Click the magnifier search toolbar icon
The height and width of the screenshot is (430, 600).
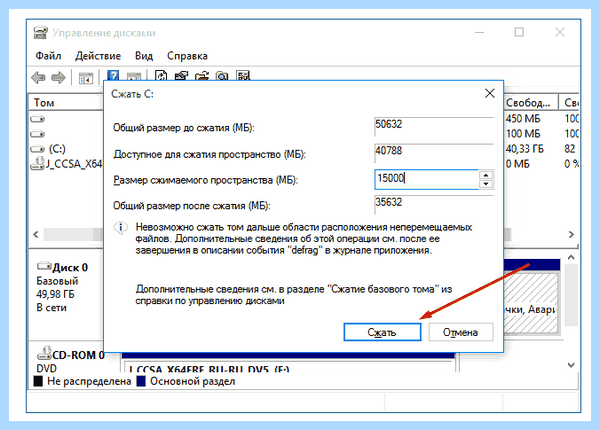(222, 76)
